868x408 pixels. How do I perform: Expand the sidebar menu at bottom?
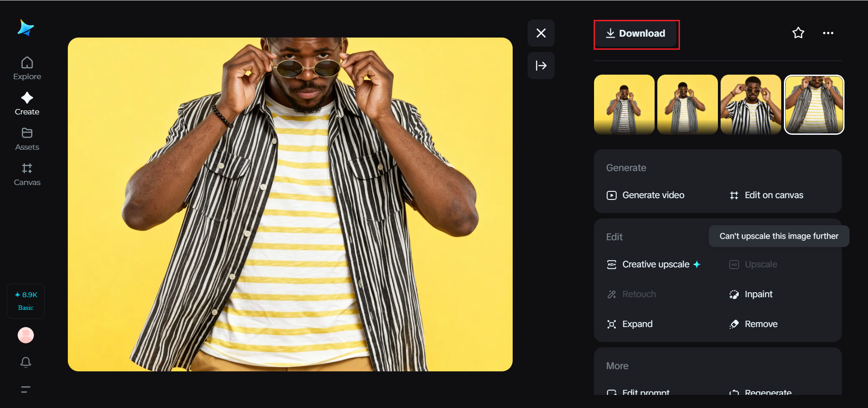tap(26, 389)
